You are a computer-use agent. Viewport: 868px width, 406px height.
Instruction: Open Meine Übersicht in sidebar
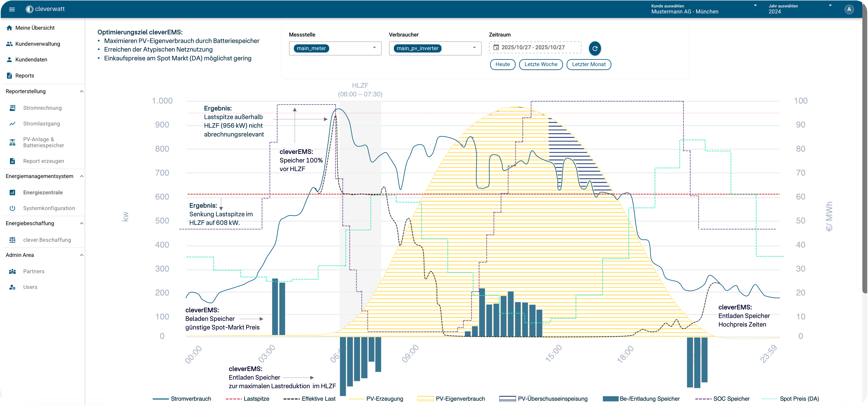[35, 28]
